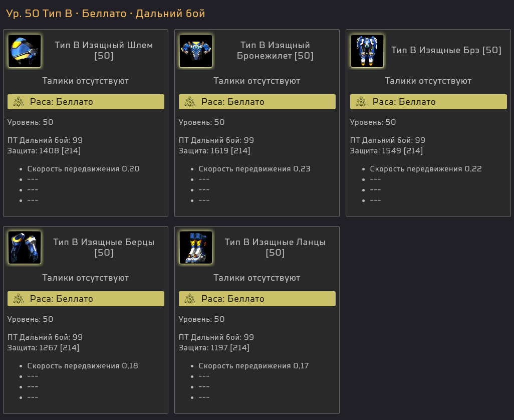Image resolution: width=514 pixels, height=420 pixels.
Task: Open the Тип B Изящные Брэ [50] title
Action: click(x=446, y=50)
